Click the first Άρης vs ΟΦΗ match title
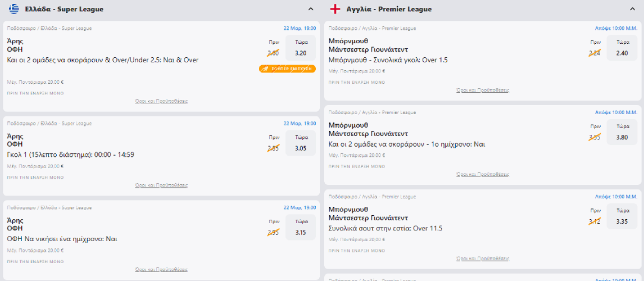The width and height of the screenshot is (644, 281). [15, 45]
